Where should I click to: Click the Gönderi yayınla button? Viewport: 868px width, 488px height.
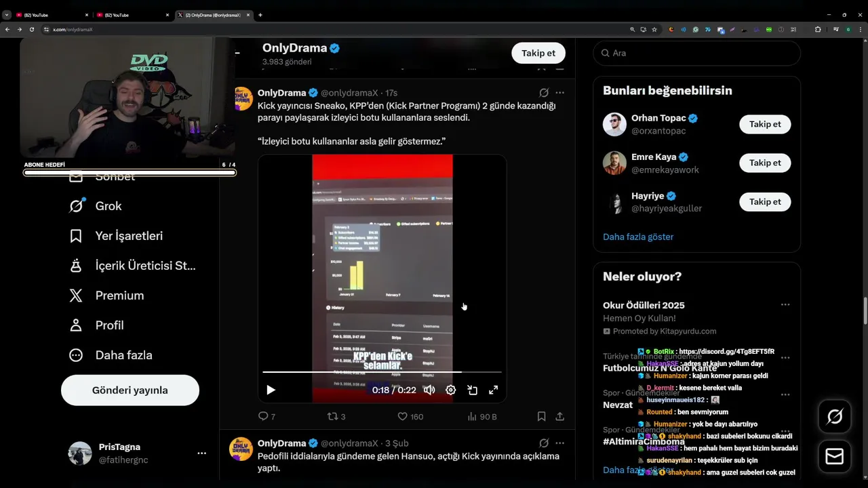tap(130, 390)
